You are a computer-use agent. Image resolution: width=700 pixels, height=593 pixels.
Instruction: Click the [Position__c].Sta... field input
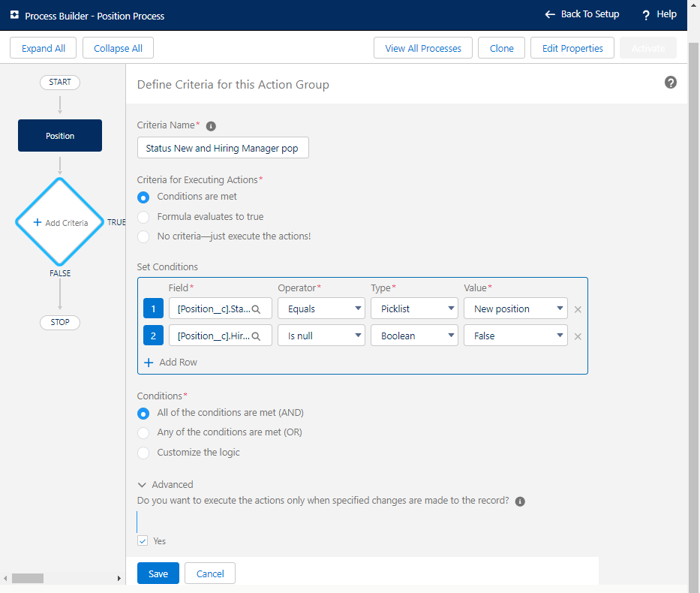(x=221, y=309)
